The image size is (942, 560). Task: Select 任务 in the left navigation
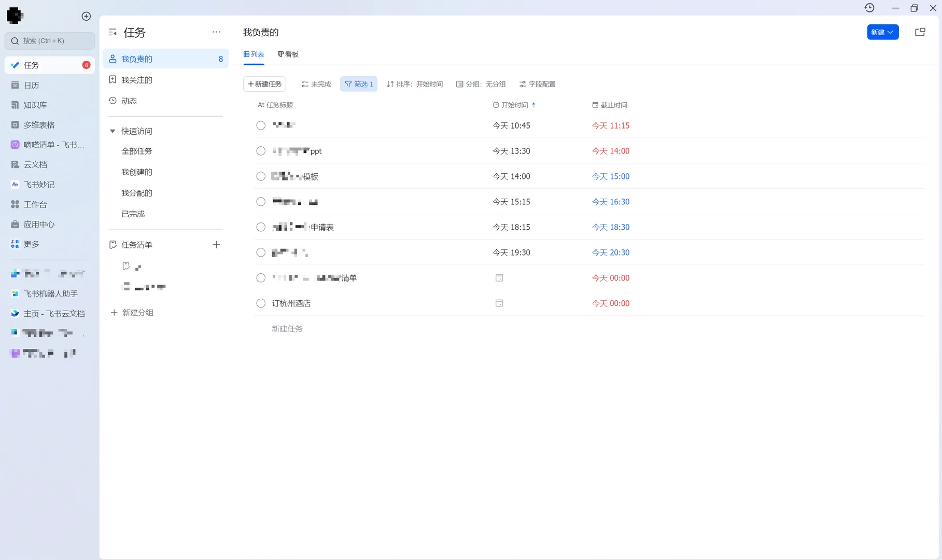click(50, 65)
